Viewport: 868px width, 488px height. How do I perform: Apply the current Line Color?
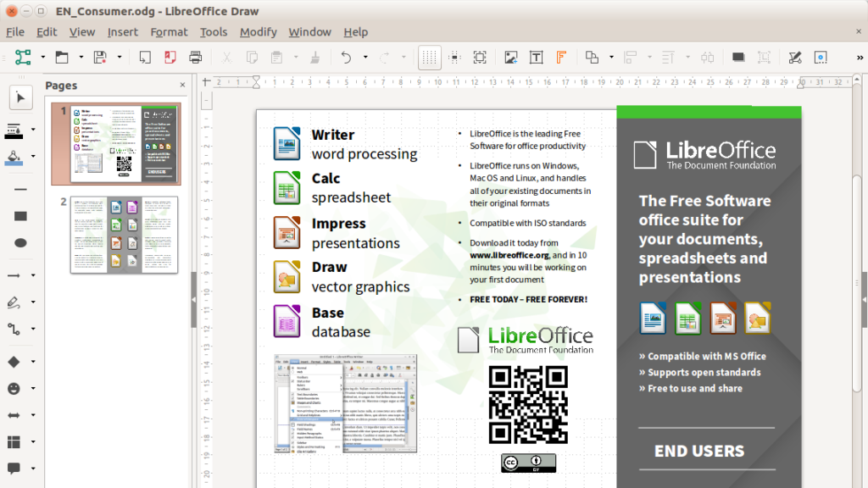point(14,130)
